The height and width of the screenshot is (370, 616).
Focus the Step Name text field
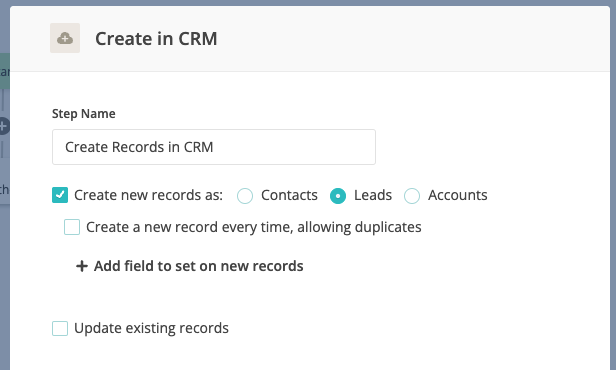click(214, 147)
